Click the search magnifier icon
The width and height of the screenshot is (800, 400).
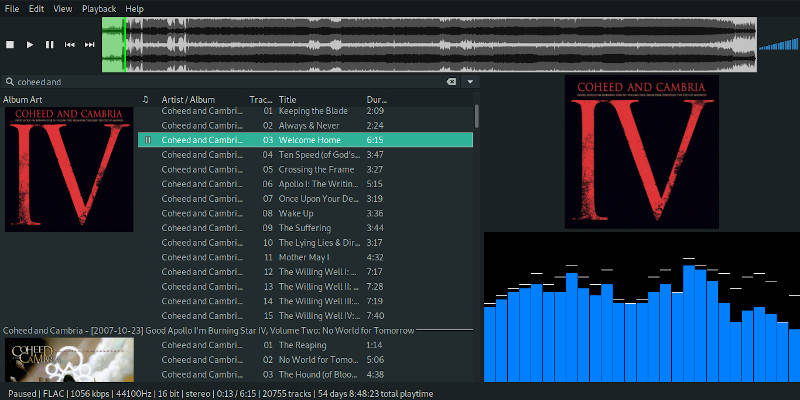pos(9,82)
